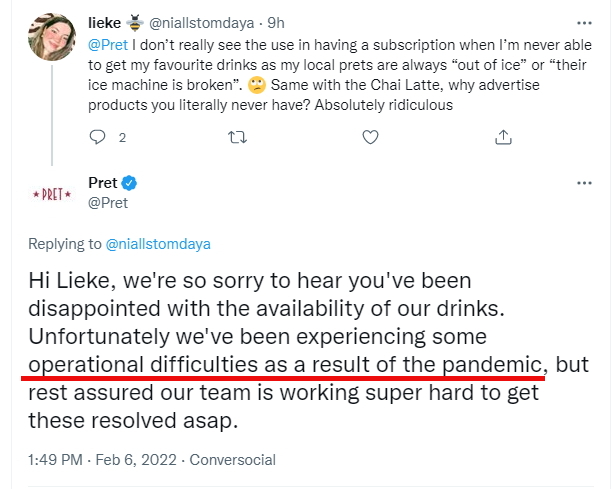Click the blue verified badge beside Pret
Image resolution: width=614 pixels, height=489 pixels.
click(129, 184)
